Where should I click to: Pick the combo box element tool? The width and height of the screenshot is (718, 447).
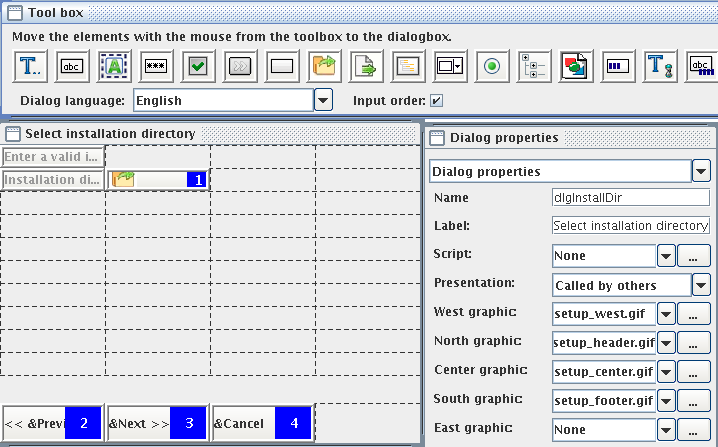(x=449, y=67)
